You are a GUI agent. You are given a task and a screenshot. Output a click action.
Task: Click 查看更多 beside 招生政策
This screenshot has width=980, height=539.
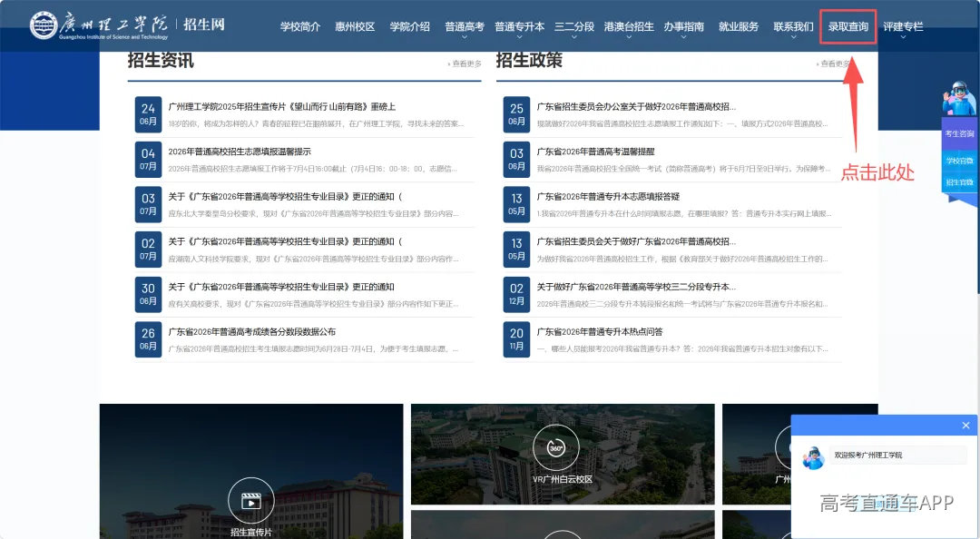click(x=833, y=64)
